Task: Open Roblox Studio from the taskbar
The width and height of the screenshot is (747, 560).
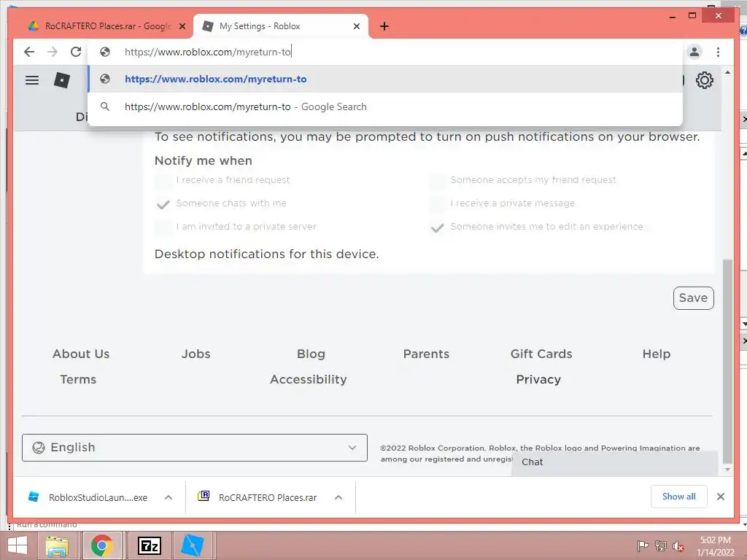Action: pos(193,545)
